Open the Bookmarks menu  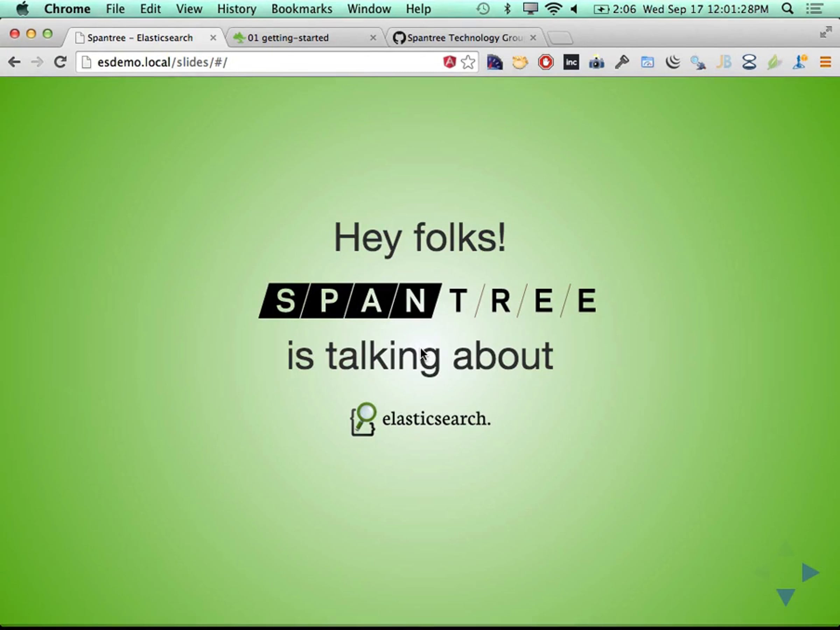pyautogui.click(x=302, y=9)
